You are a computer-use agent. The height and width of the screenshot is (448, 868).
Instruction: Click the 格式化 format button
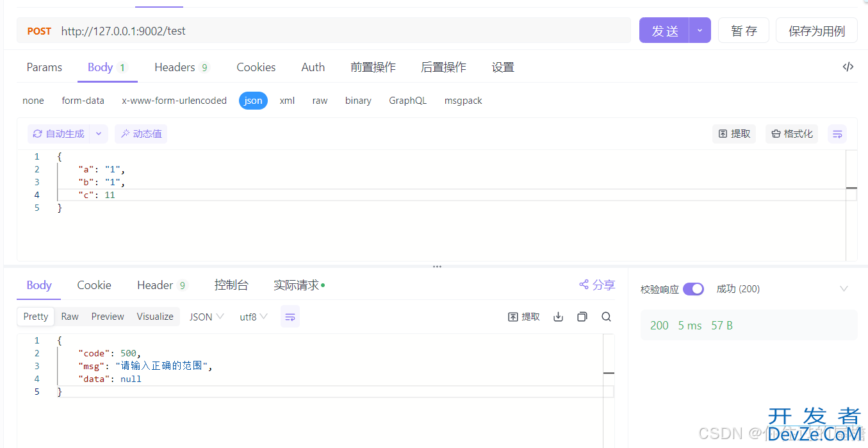tap(792, 134)
